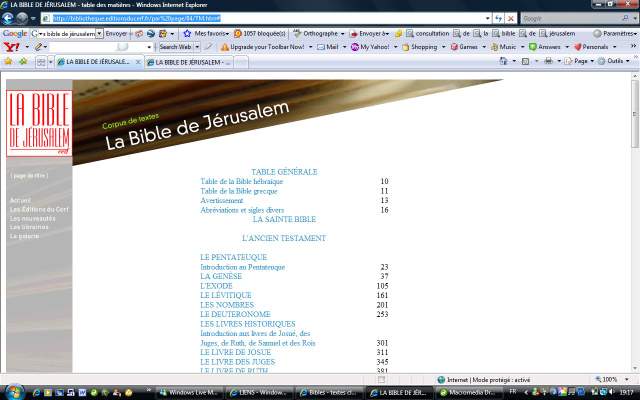Open Windows Live M... taskbar window
The height and width of the screenshot is (400, 640).
[x=190, y=392]
